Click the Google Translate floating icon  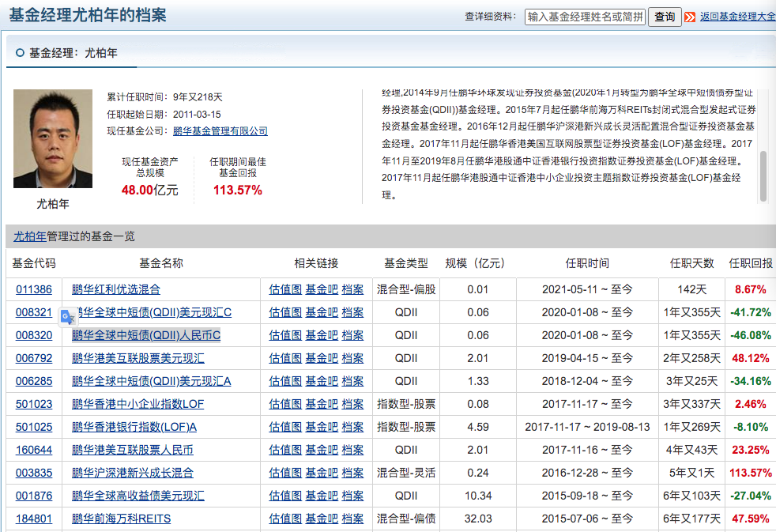coord(68,317)
